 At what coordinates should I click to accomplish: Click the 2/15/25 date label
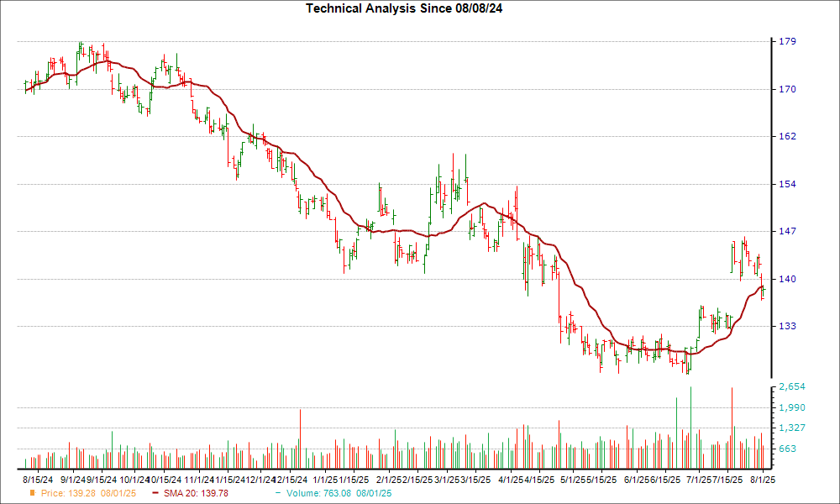(x=417, y=480)
